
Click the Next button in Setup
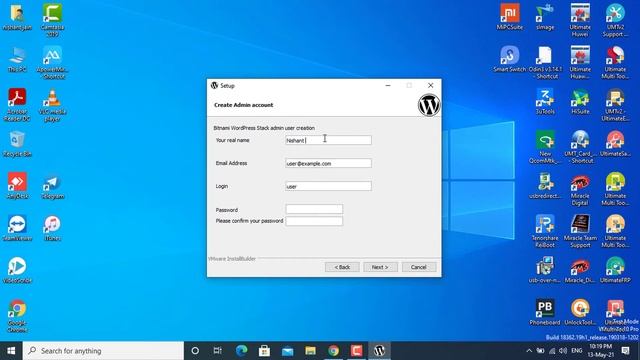click(380, 267)
